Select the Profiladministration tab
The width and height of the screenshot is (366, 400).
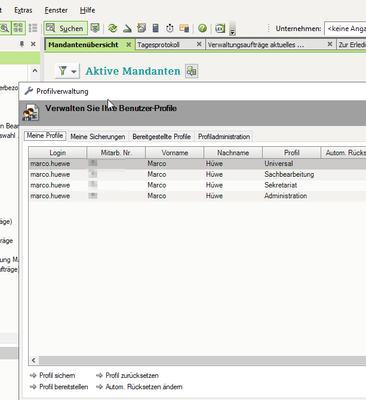pos(224,137)
